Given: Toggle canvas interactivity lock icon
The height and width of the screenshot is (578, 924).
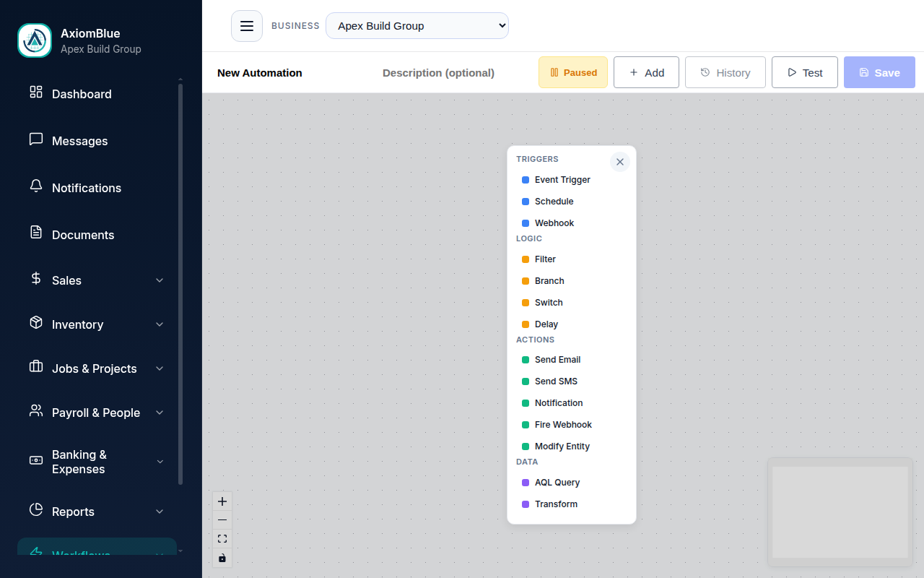Looking at the screenshot, I should point(222,558).
